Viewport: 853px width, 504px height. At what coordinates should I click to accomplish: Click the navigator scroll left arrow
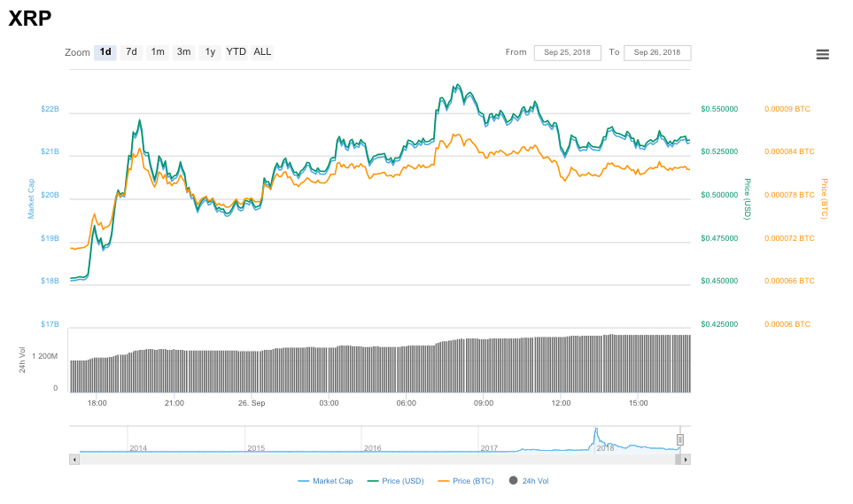tap(74, 460)
